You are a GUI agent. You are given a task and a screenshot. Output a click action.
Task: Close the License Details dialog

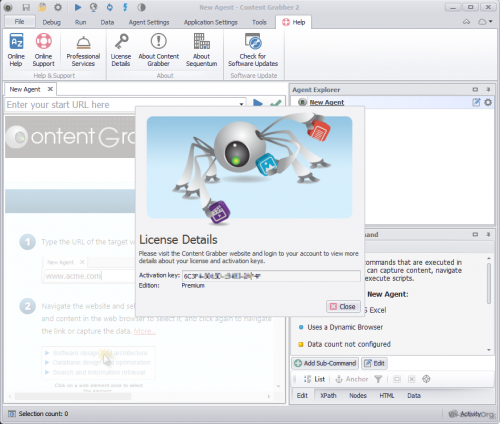tap(343, 306)
